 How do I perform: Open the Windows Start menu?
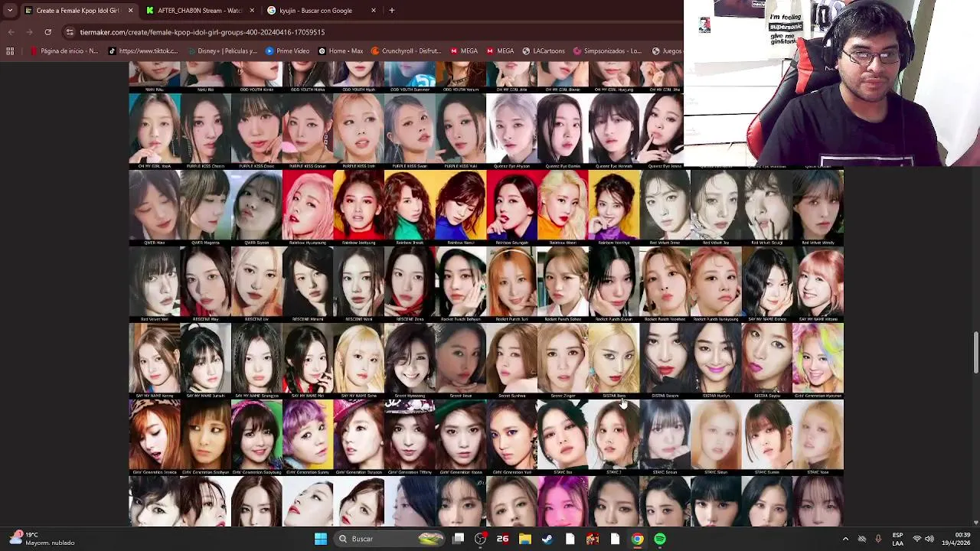click(x=321, y=539)
